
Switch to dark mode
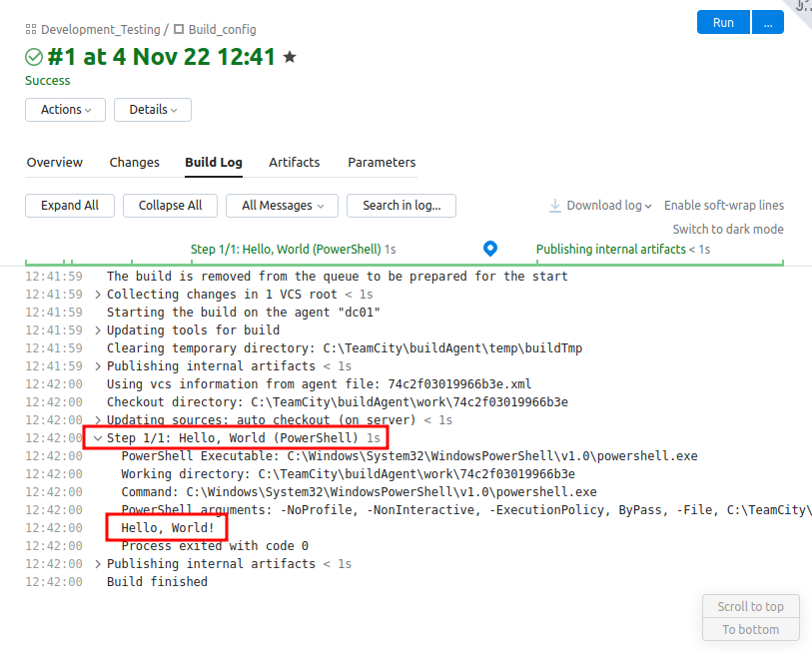[x=728, y=230]
